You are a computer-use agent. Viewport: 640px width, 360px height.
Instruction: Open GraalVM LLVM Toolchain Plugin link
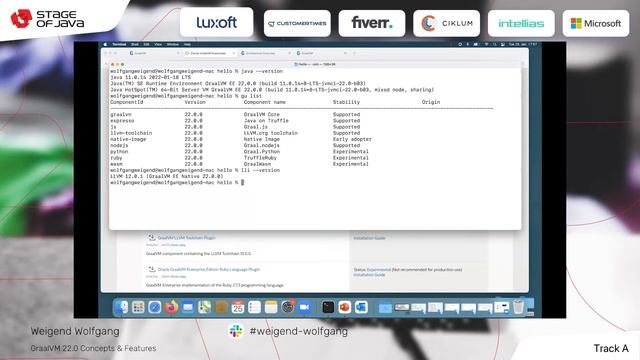tap(187, 238)
